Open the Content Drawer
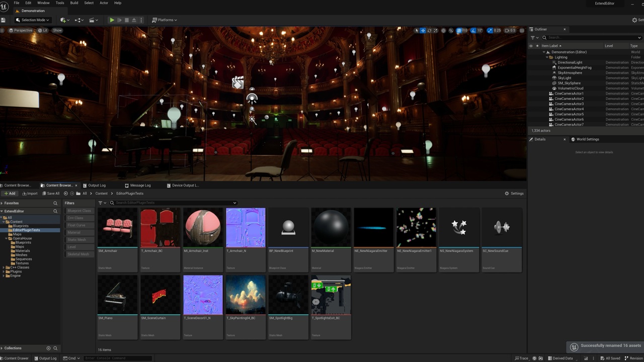644x362 pixels. (x=14, y=358)
